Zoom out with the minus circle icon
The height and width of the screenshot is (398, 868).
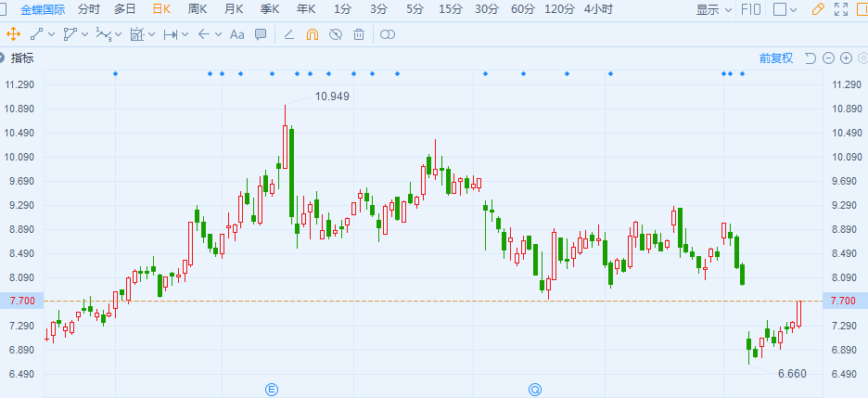[828, 58]
